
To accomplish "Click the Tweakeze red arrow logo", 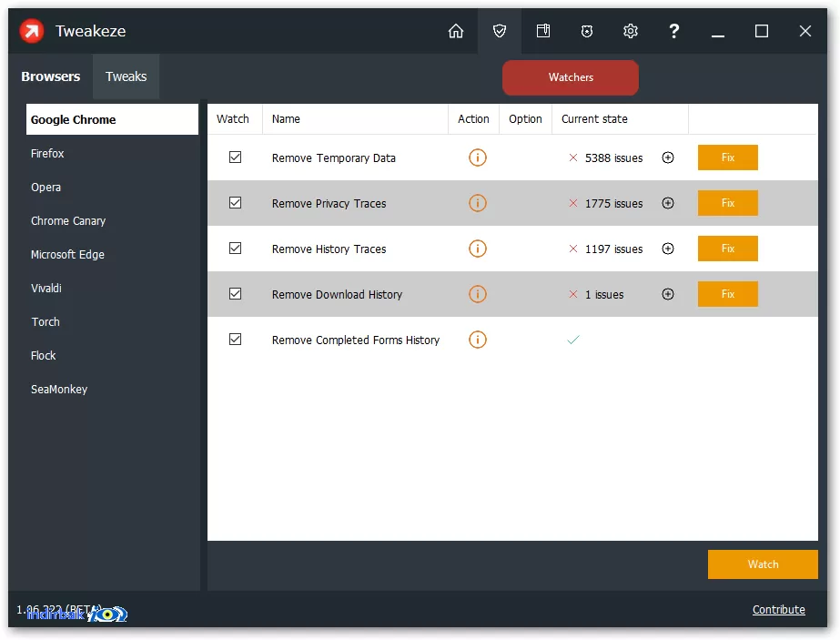I will click(32, 31).
